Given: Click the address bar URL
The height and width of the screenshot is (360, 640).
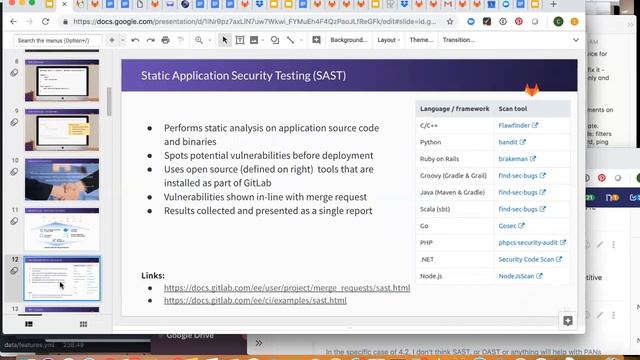Looking at the screenshot, I should tap(254, 22).
